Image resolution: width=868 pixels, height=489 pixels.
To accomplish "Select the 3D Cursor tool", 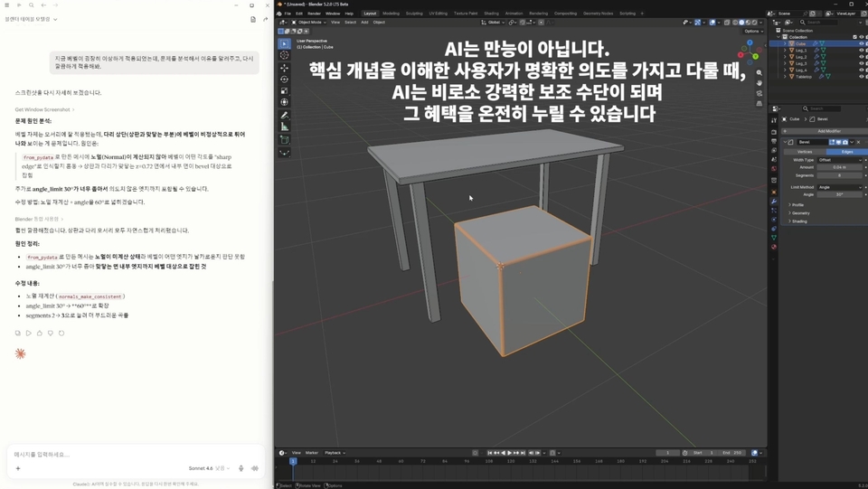I will click(x=285, y=55).
